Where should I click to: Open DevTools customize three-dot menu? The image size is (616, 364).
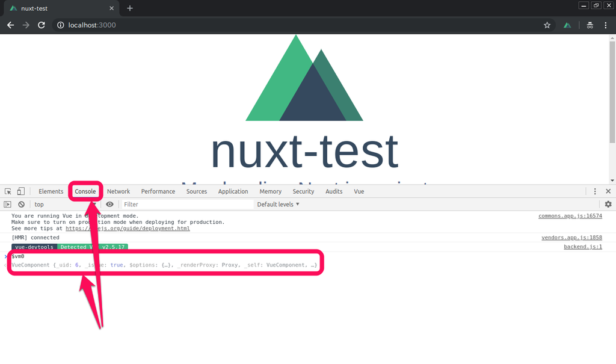coord(595,191)
